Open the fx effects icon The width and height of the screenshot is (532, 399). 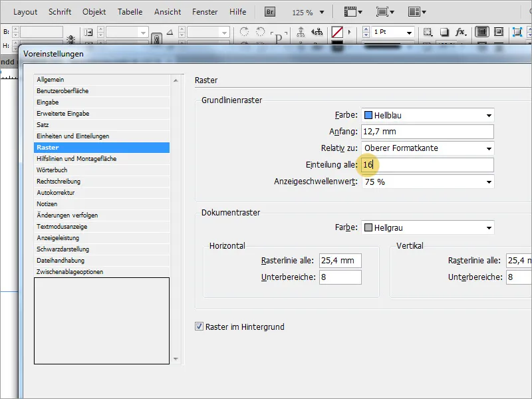click(460, 32)
